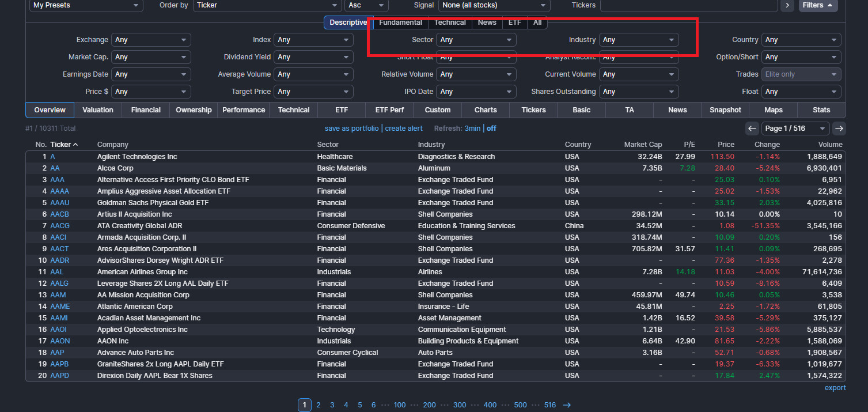
Task: Sort table by the Ticker column header
Action: click(60, 145)
